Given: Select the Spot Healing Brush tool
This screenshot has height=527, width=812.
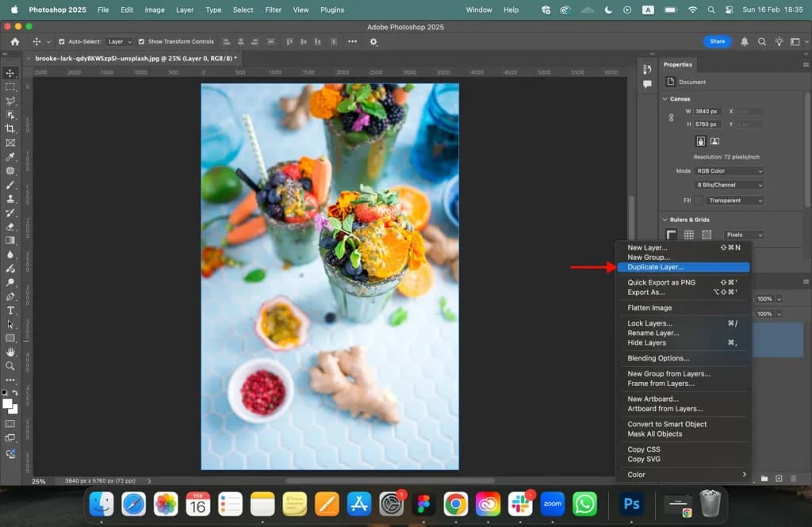Looking at the screenshot, I should (10, 171).
